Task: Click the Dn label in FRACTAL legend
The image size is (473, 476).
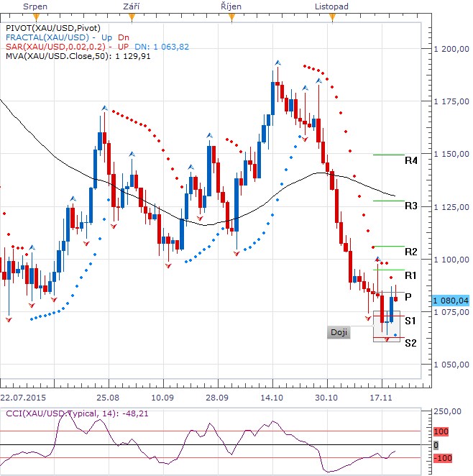Action: (124, 37)
